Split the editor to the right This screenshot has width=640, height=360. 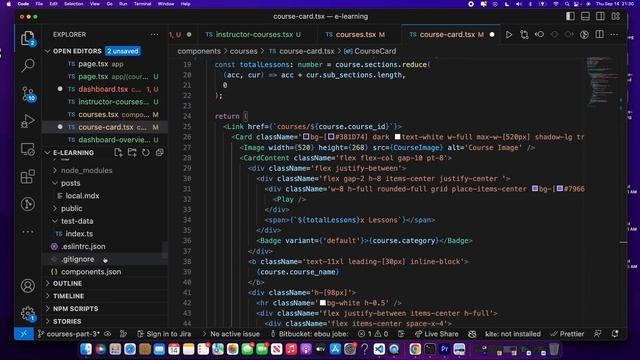click(599, 35)
